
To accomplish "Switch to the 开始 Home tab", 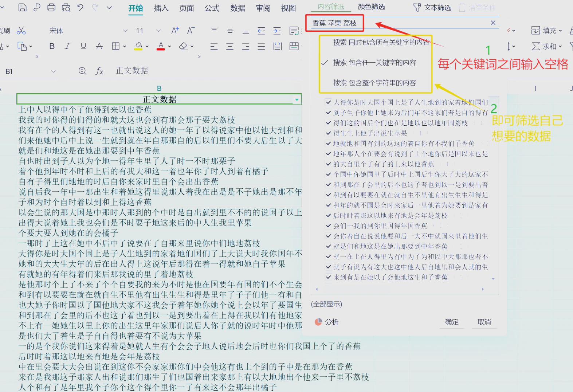I will pos(136,8).
